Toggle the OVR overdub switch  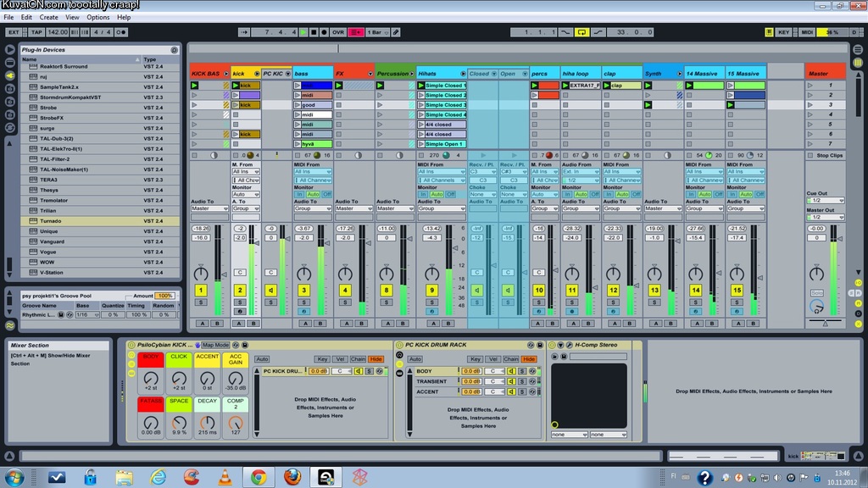pyautogui.click(x=338, y=32)
